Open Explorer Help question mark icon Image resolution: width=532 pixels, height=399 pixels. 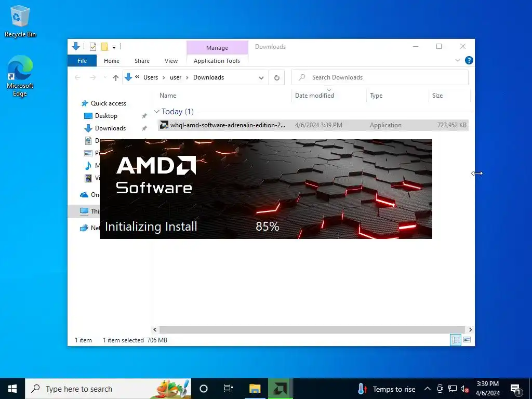[x=469, y=60]
